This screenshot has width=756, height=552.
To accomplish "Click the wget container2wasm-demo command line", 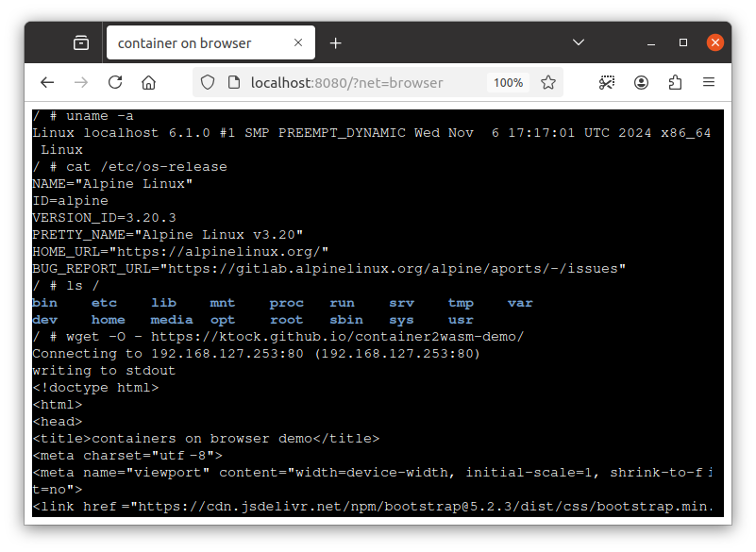I will 278,337.
